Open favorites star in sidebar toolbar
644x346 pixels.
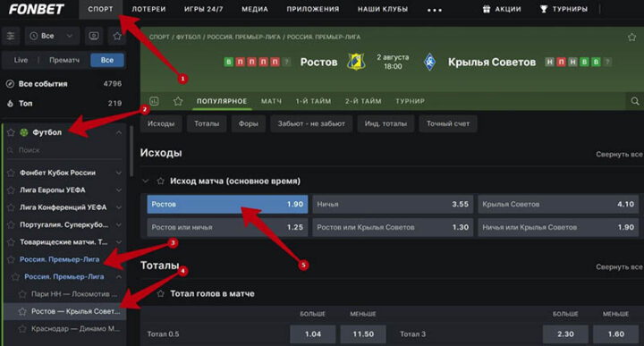coord(117,36)
